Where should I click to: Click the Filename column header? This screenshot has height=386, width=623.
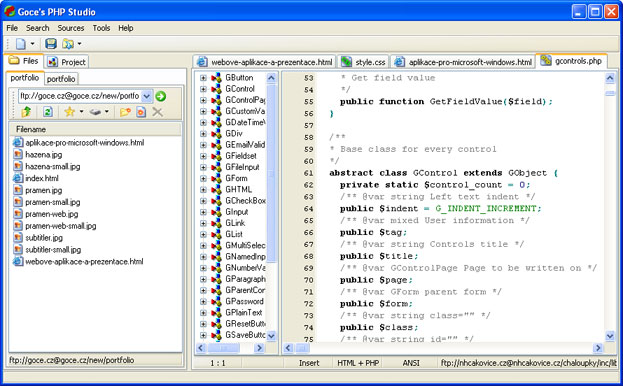point(95,129)
